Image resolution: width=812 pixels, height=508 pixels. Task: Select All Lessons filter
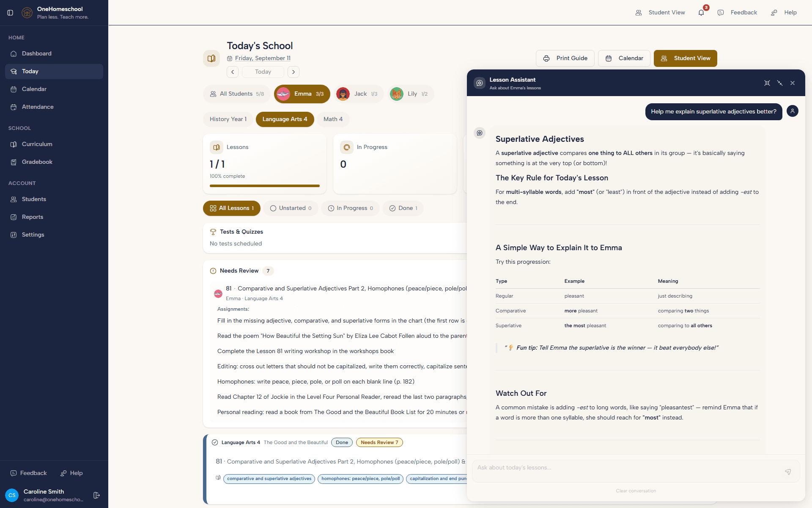pyautogui.click(x=232, y=208)
